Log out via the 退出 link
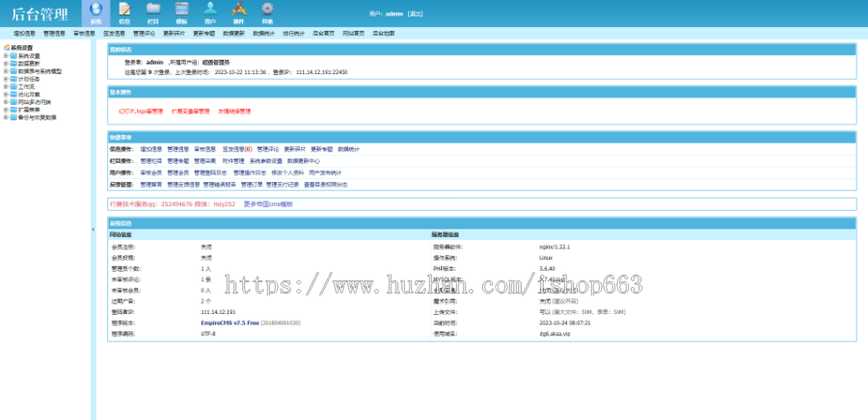 [415, 13]
